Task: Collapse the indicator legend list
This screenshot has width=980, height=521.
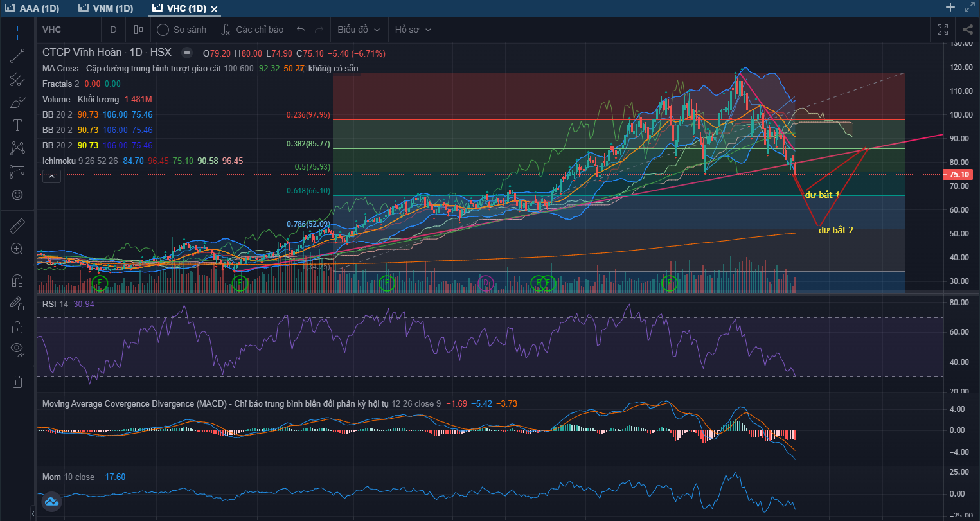Action: [52, 176]
